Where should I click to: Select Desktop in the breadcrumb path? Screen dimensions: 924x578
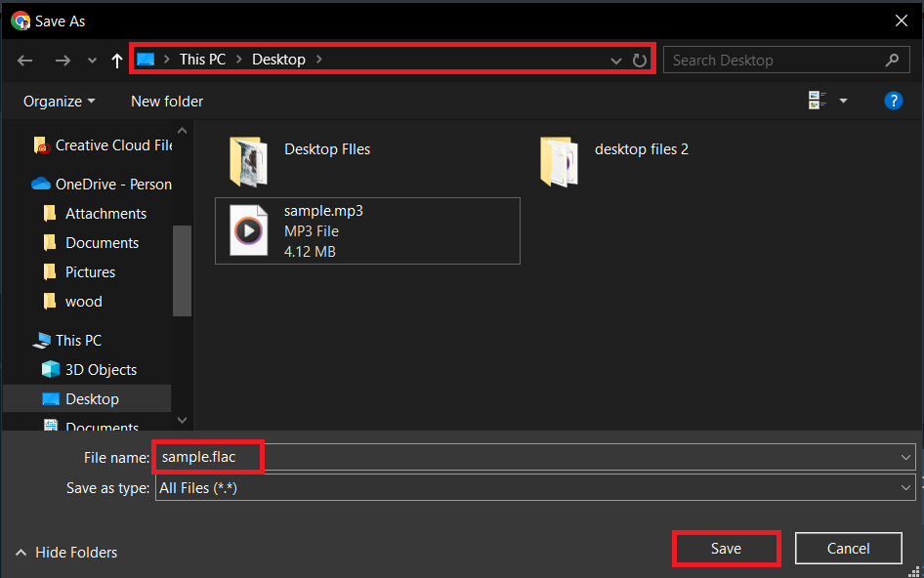click(278, 59)
